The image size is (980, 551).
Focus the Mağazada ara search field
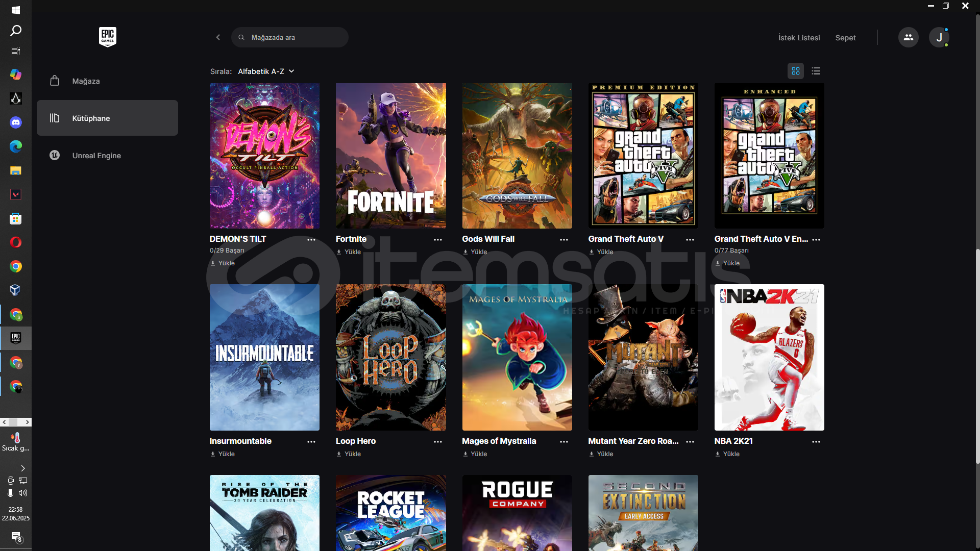click(x=290, y=37)
